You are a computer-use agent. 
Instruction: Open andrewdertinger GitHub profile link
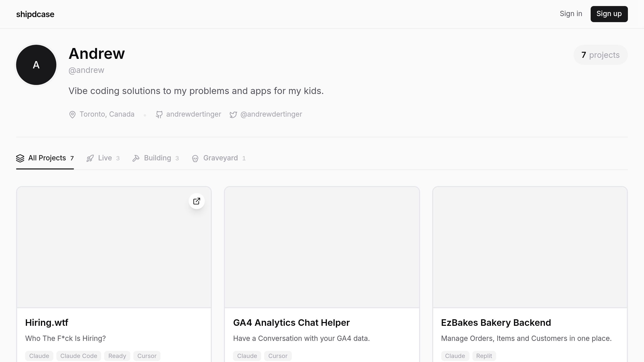tap(193, 114)
